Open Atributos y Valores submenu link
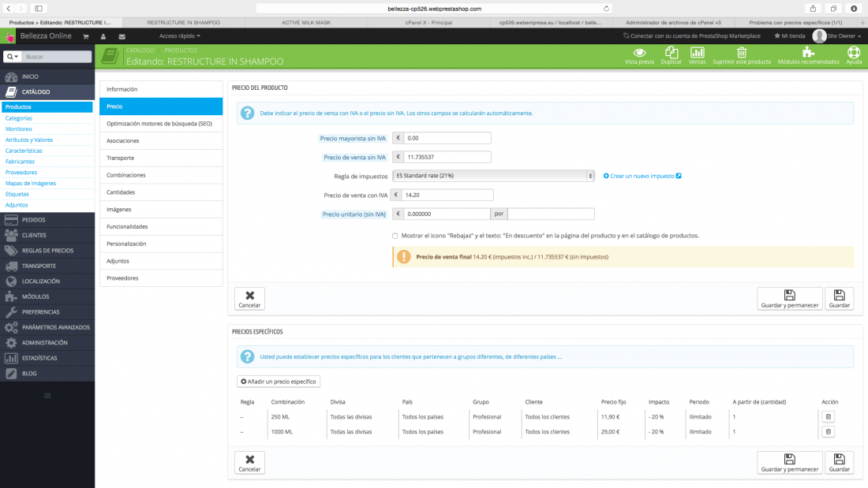The height and width of the screenshot is (488, 868). [x=28, y=140]
